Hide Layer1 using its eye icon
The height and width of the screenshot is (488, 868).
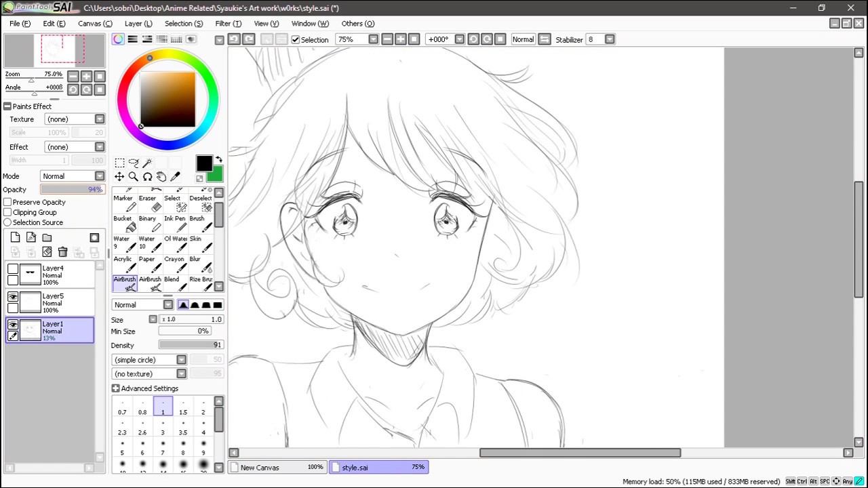pos(13,325)
